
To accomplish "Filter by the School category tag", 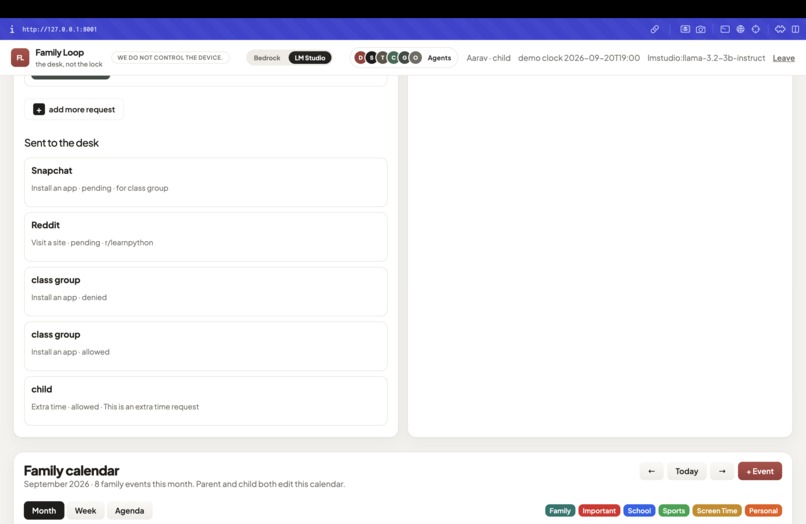I will [x=639, y=511].
